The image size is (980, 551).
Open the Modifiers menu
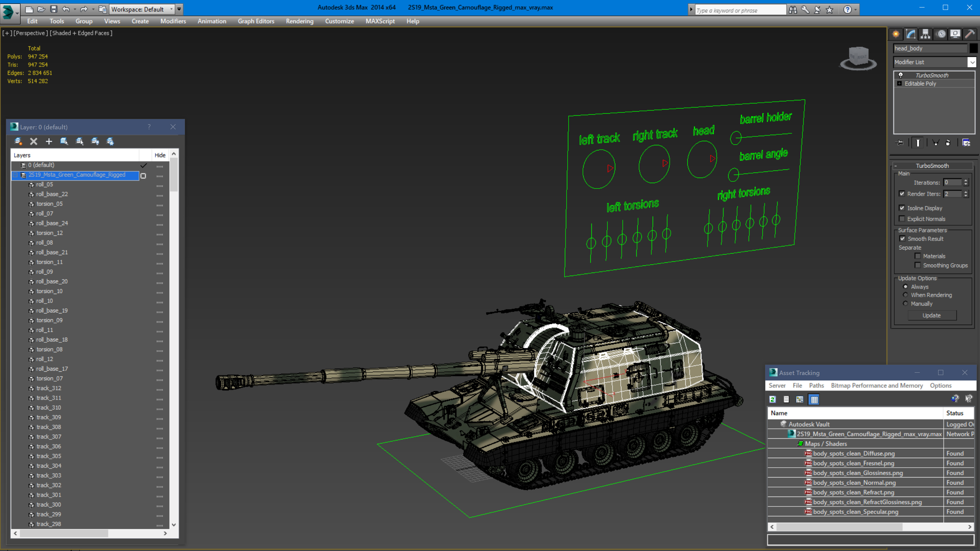click(x=173, y=21)
